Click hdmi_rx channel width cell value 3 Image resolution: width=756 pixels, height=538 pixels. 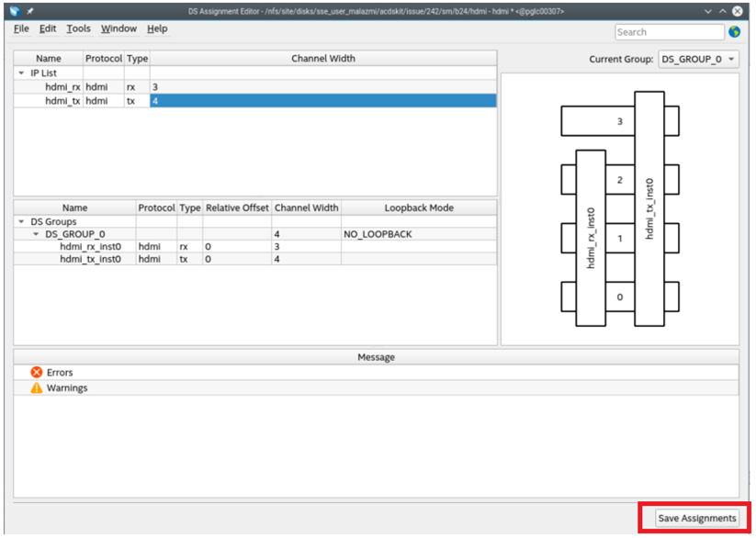click(323, 87)
